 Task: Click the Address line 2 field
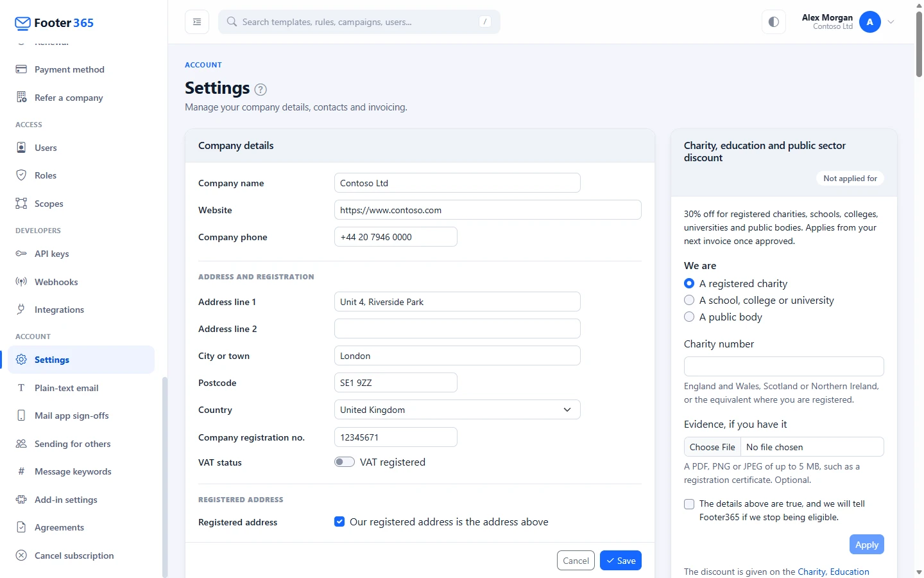[x=458, y=329]
